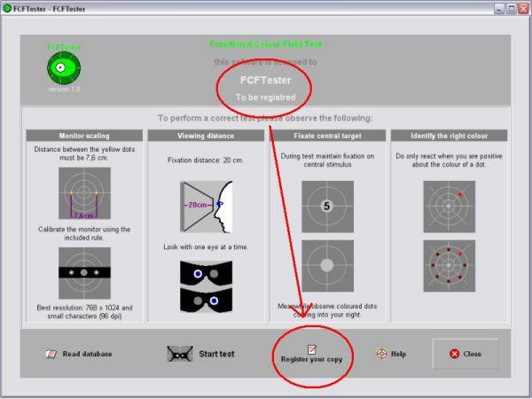Click the upper eye mask illustration
The height and width of the screenshot is (399, 532).
point(207,273)
